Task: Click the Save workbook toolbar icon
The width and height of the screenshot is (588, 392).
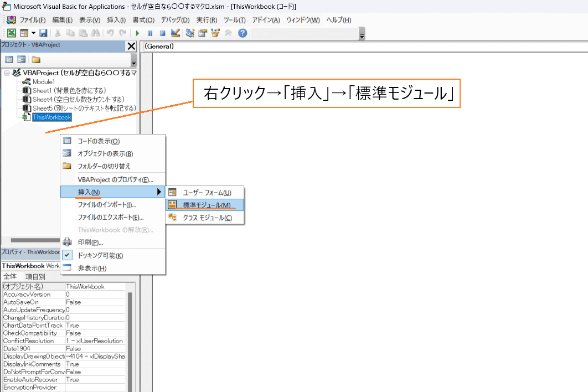Action: (44, 33)
